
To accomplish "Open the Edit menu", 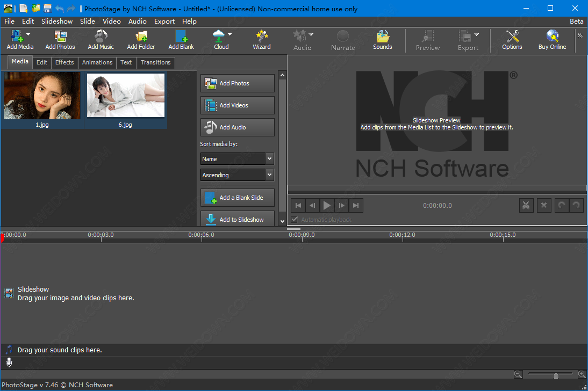I will pos(28,21).
